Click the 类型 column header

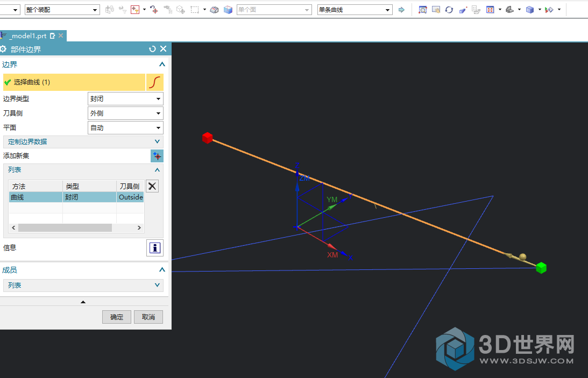(90, 186)
